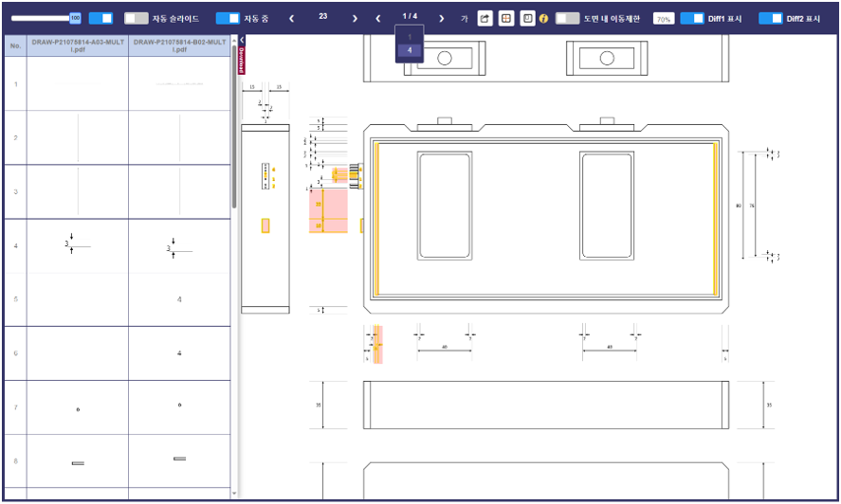This screenshot has width=841, height=504.
Task: Toggle the switch next to the opacity slider
Action: tap(101, 18)
